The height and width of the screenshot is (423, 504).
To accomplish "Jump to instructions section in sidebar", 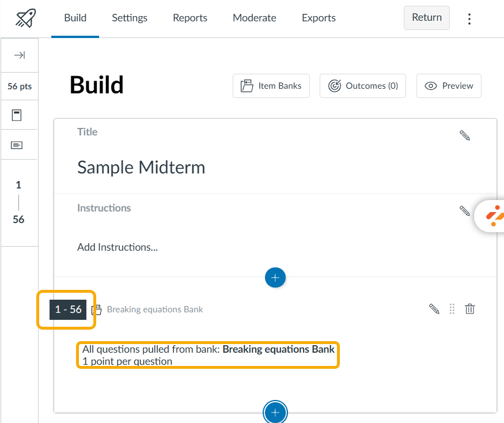I will pyautogui.click(x=17, y=145).
